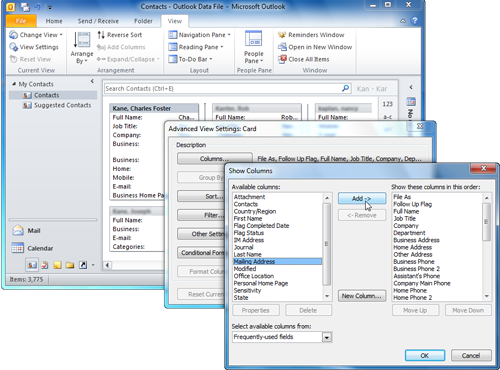This screenshot has width=500, height=370.
Task: Click the Tasks icon in bottom navigation
Action: [x=45, y=265]
